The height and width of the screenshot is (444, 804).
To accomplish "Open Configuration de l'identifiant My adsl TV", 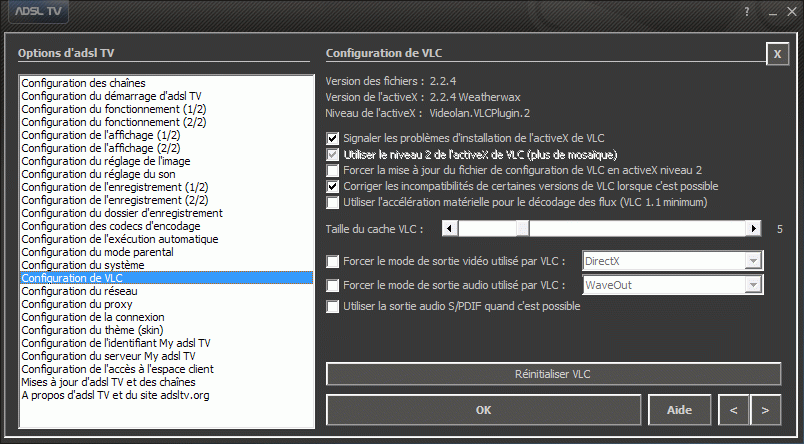I will (x=166, y=343).
